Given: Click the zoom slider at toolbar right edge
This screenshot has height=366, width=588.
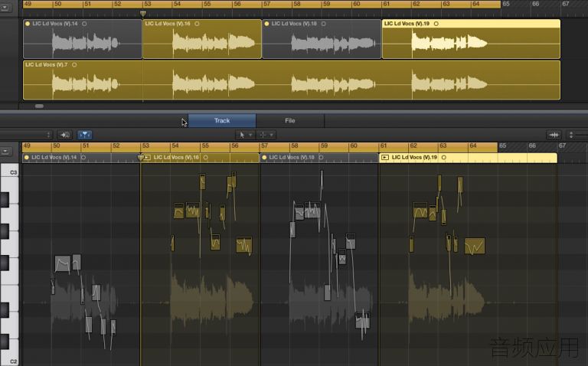Looking at the screenshot, I should pyautogui.click(x=582, y=135).
